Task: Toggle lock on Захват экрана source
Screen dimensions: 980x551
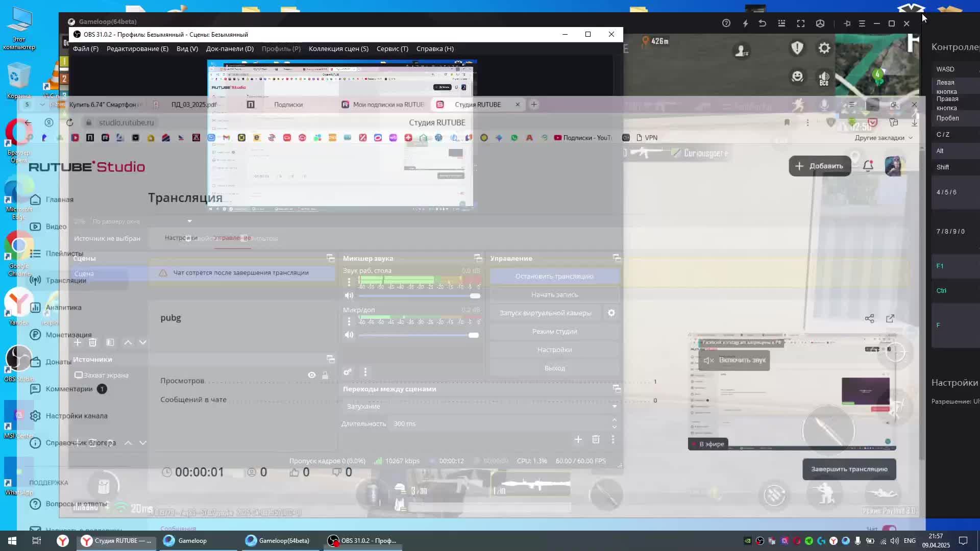Action: [x=325, y=375]
